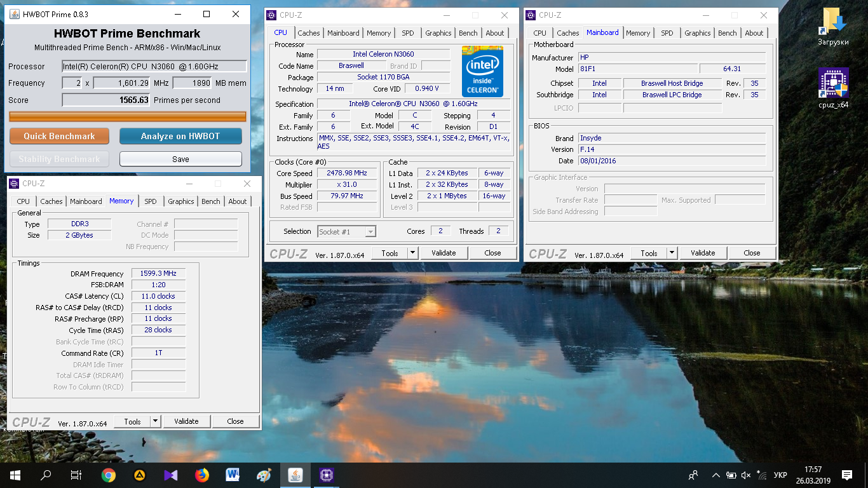Open the Paint taskbar icon
Viewport: 868px width, 488px height.
click(264, 475)
